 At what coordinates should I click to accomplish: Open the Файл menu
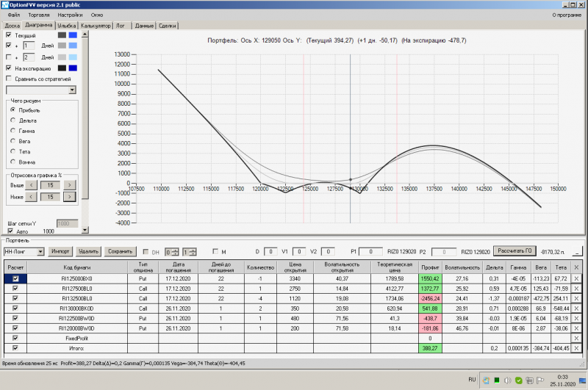(13, 15)
